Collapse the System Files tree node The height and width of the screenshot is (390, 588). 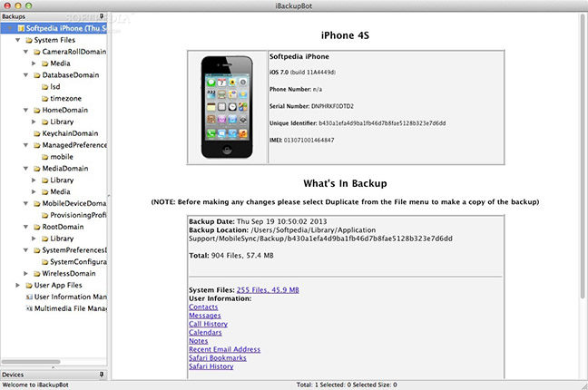(17, 40)
